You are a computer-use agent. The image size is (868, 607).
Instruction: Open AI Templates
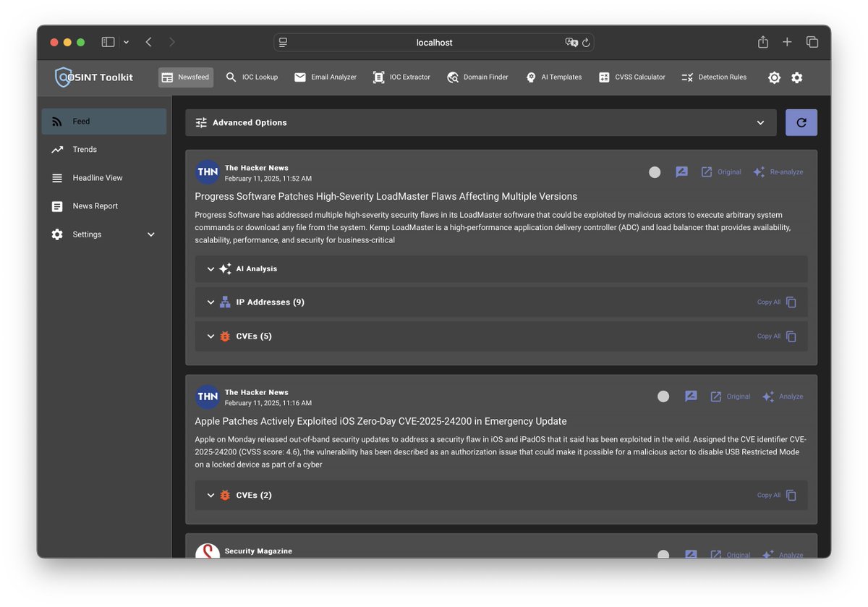coord(553,77)
